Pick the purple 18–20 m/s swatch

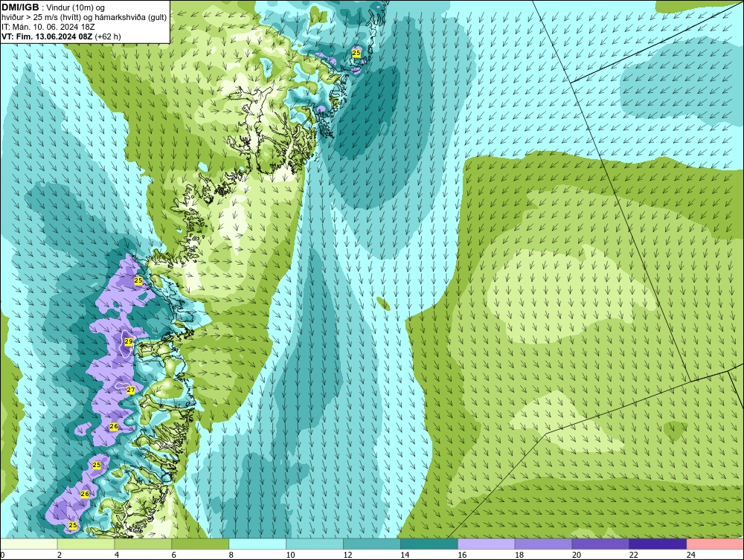(543, 544)
